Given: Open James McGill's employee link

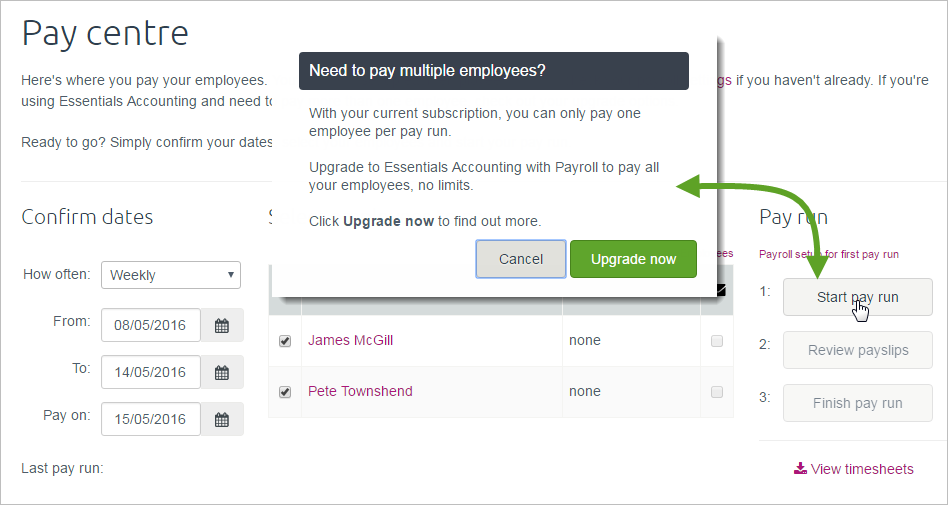Looking at the screenshot, I should tap(350, 340).
